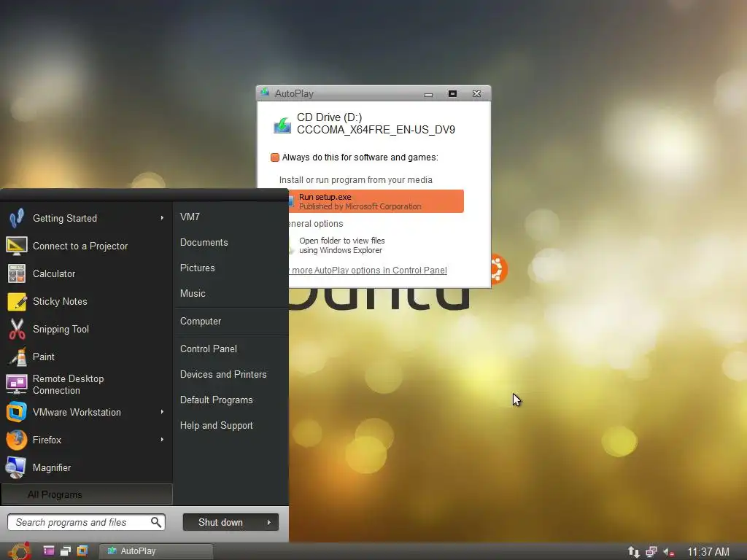
Task: Launch the Magnifier tool
Action: (86, 467)
